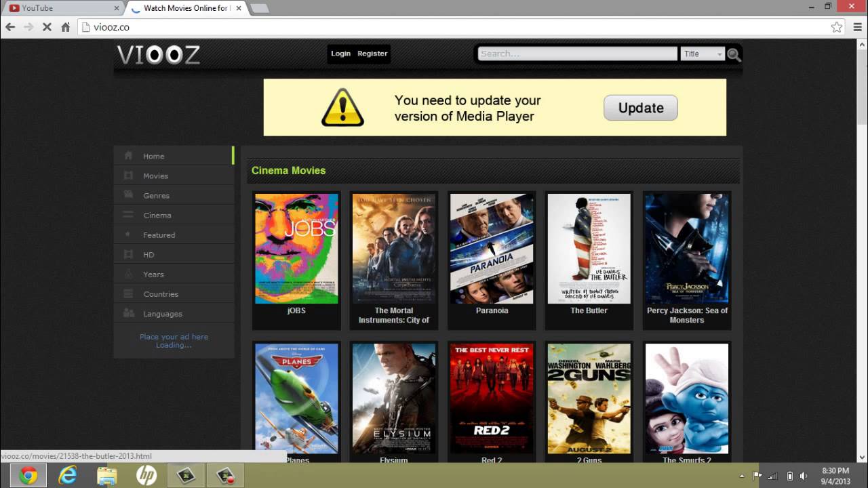
Task: Open the jOBS movie poster
Action: click(x=296, y=249)
